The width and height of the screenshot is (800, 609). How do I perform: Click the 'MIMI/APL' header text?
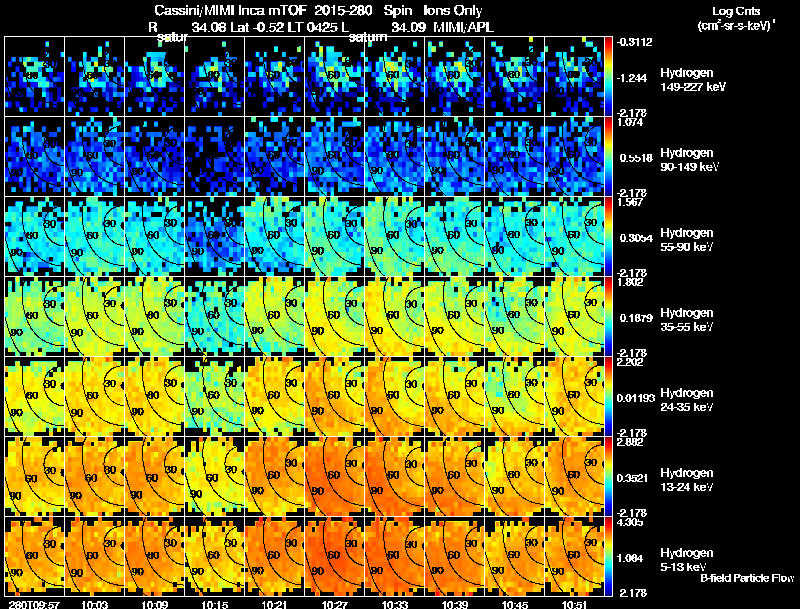point(463,28)
